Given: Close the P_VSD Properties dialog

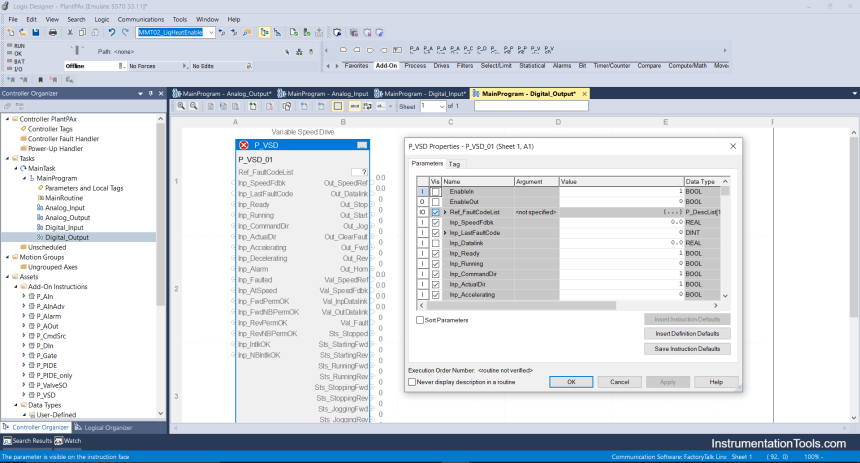Looking at the screenshot, I should coord(733,146).
